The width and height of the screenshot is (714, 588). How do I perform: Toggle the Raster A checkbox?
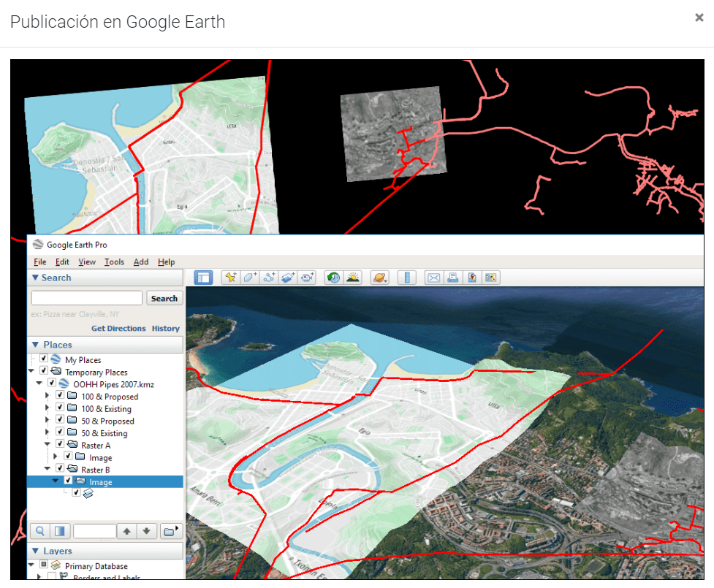coord(60,444)
